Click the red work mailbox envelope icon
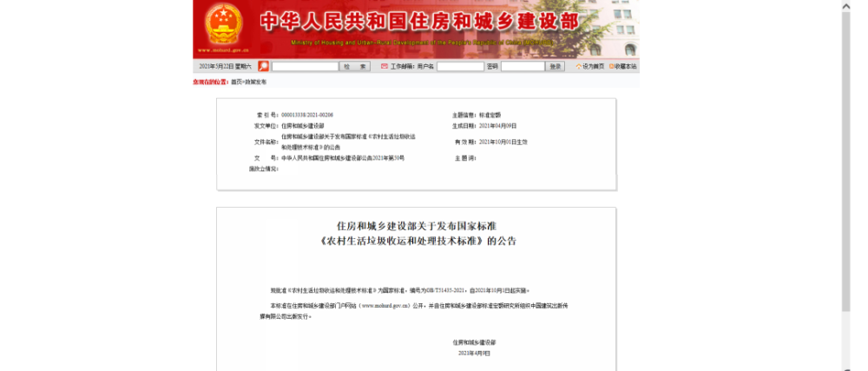 (x=385, y=66)
